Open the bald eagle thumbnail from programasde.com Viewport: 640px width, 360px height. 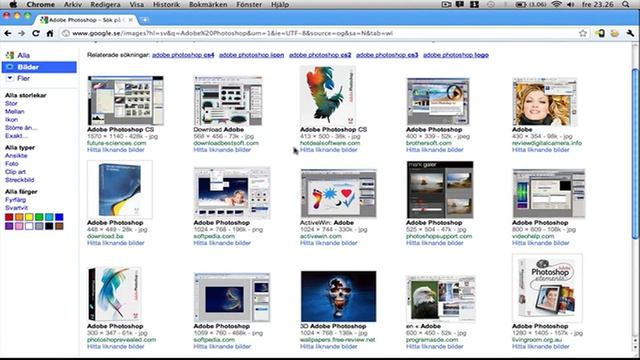(x=441, y=299)
